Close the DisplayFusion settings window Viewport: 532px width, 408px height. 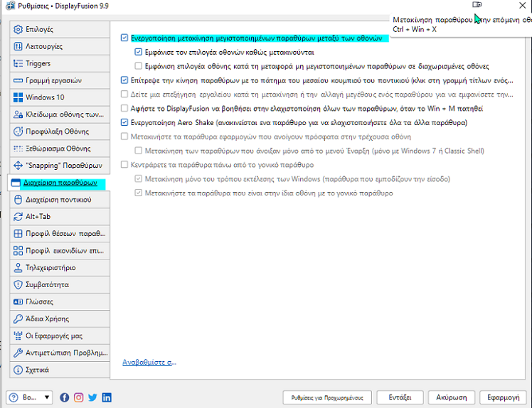pos(523,5)
